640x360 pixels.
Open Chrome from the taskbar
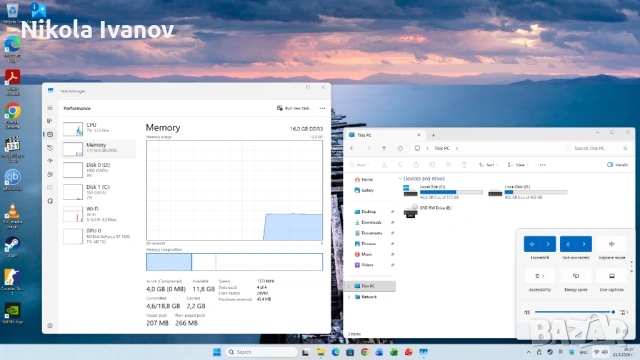click(364, 352)
